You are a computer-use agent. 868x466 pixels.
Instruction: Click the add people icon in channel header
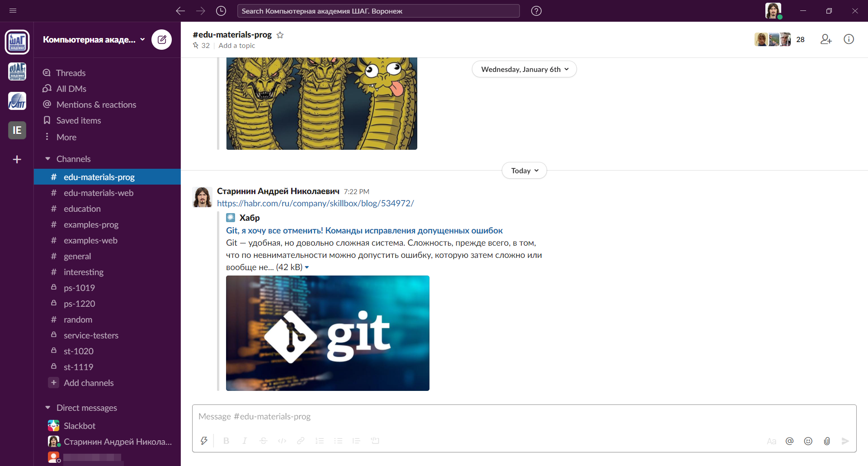click(x=826, y=39)
